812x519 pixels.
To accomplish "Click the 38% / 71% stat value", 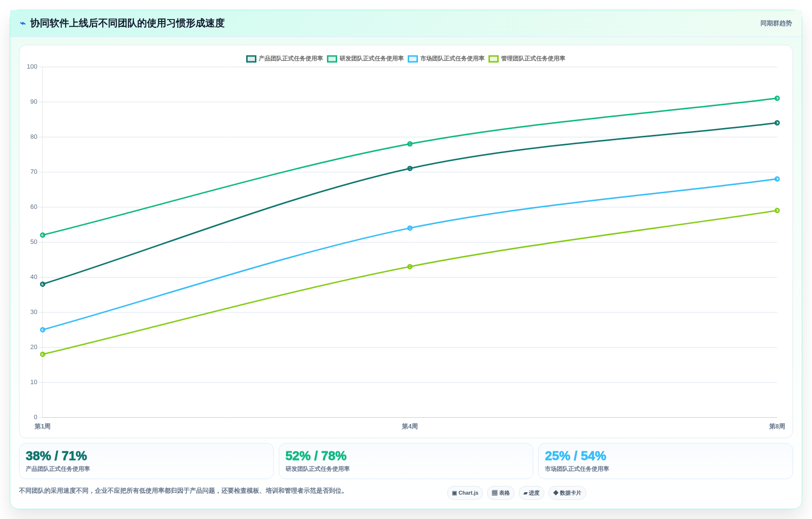I will 56,456.
